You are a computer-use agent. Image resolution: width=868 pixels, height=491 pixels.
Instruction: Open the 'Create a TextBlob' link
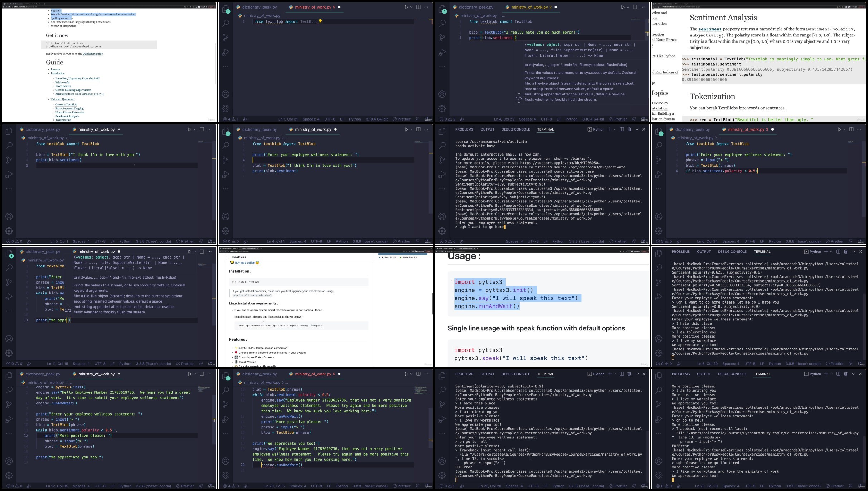(x=66, y=105)
